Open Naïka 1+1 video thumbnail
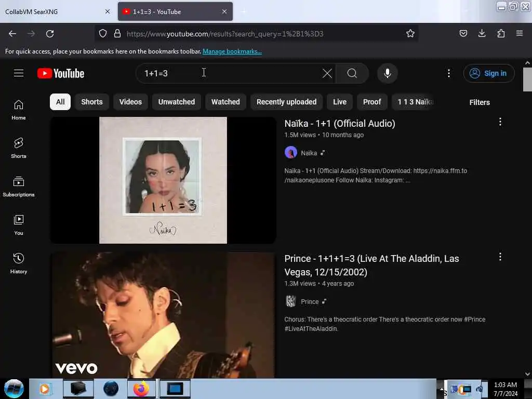 pyautogui.click(x=163, y=180)
